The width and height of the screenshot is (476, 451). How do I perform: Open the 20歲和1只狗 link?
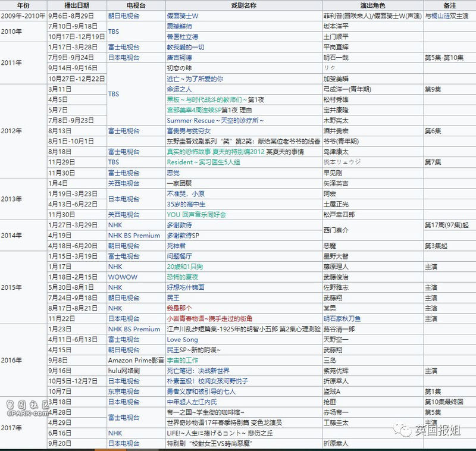tap(185, 267)
